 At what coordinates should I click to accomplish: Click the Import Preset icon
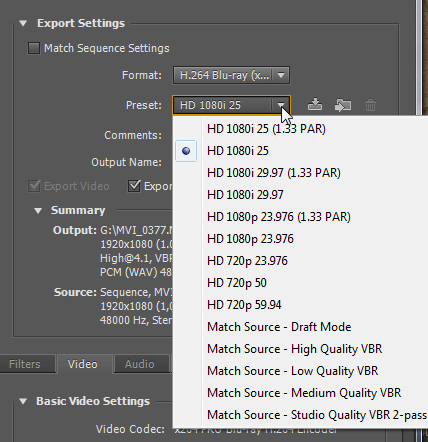click(x=343, y=105)
